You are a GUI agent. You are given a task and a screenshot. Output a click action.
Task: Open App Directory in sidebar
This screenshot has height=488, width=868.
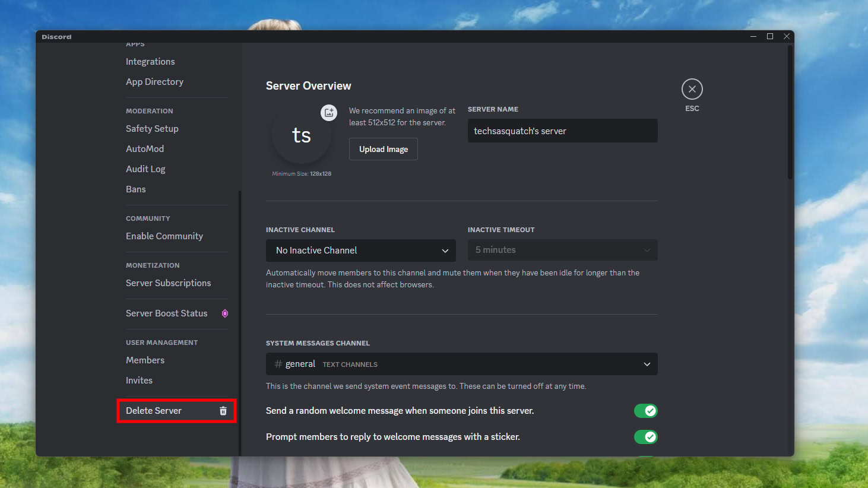[x=154, y=82]
